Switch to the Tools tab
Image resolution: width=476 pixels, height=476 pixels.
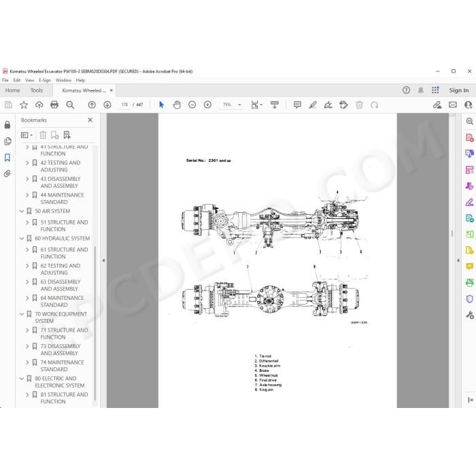click(x=37, y=90)
